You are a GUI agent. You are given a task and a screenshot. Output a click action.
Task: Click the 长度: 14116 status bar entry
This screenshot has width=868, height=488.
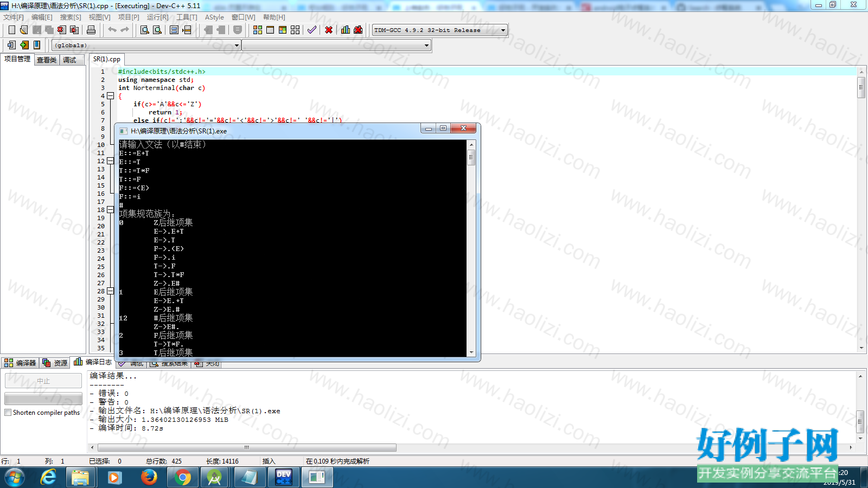coord(222,461)
